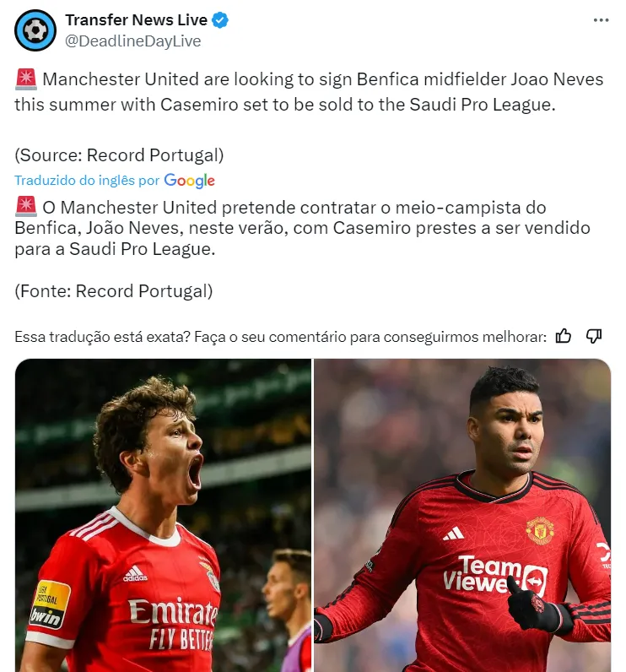Click the '(Source: Record Portugal)' line
This screenshot has height=672, width=626.
pyautogui.click(x=119, y=155)
